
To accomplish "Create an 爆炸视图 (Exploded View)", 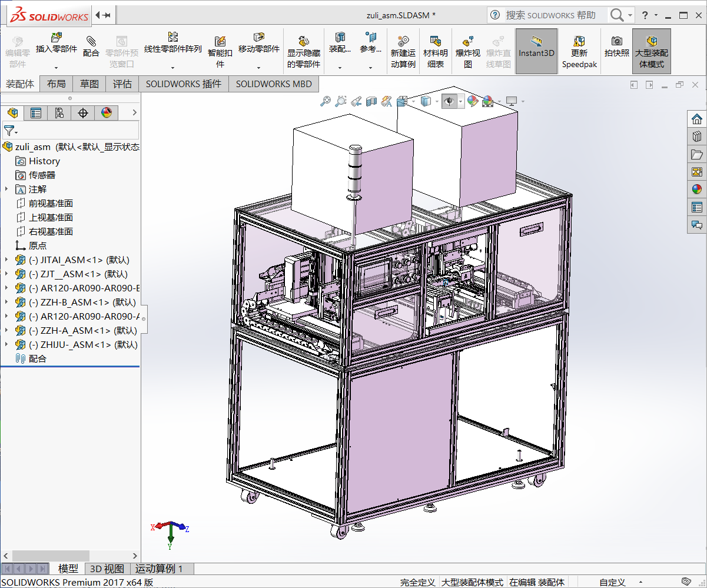I will (x=468, y=51).
